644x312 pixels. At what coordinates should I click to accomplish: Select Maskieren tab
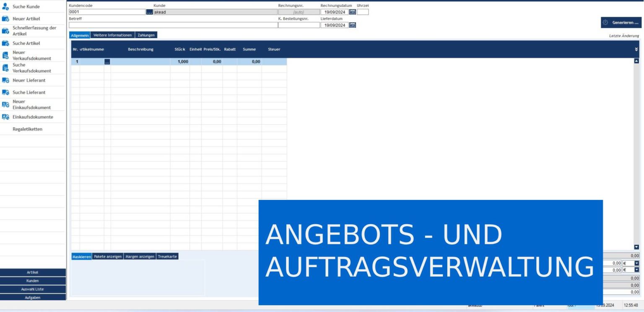tap(82, 257)
